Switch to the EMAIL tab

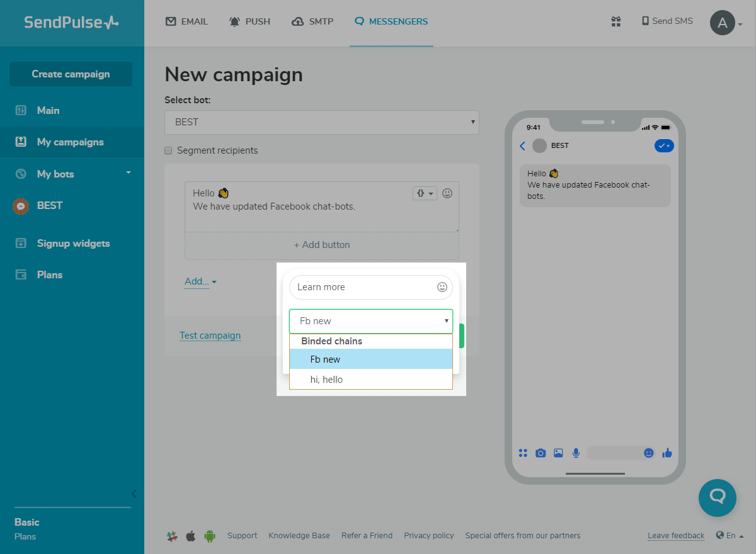pyautogui.click(x=186, y=21)
